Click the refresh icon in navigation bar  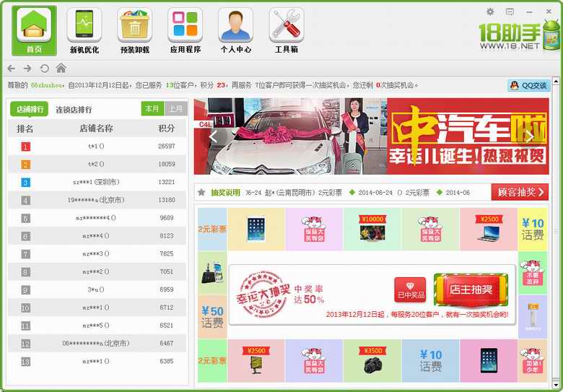[45, 69]
